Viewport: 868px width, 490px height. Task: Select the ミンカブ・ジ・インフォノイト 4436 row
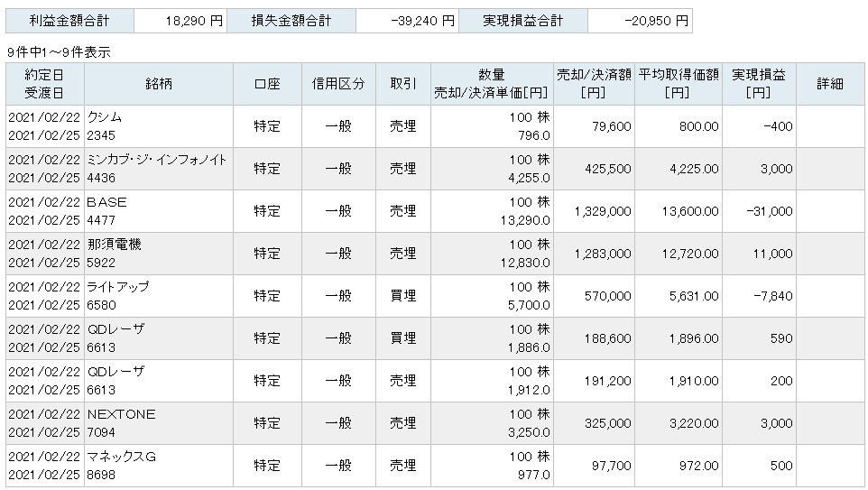tap(435, 169)
